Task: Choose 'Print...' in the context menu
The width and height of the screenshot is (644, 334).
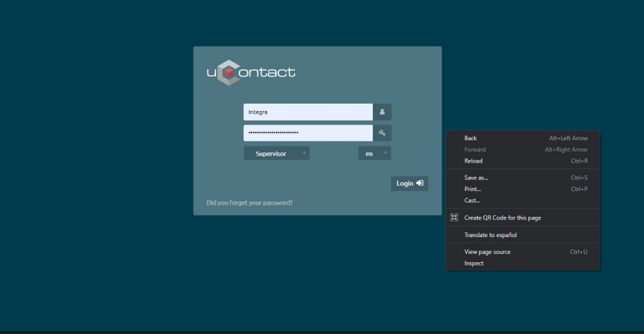Action: [522, 189]
